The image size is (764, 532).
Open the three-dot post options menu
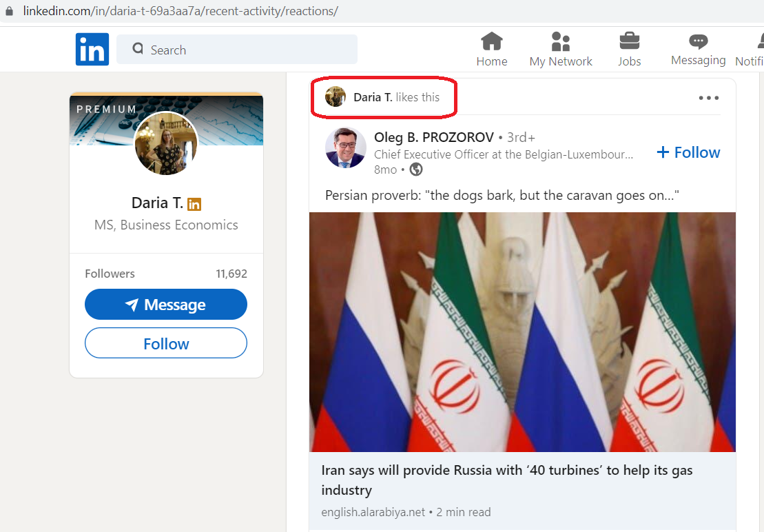point(708,98)
